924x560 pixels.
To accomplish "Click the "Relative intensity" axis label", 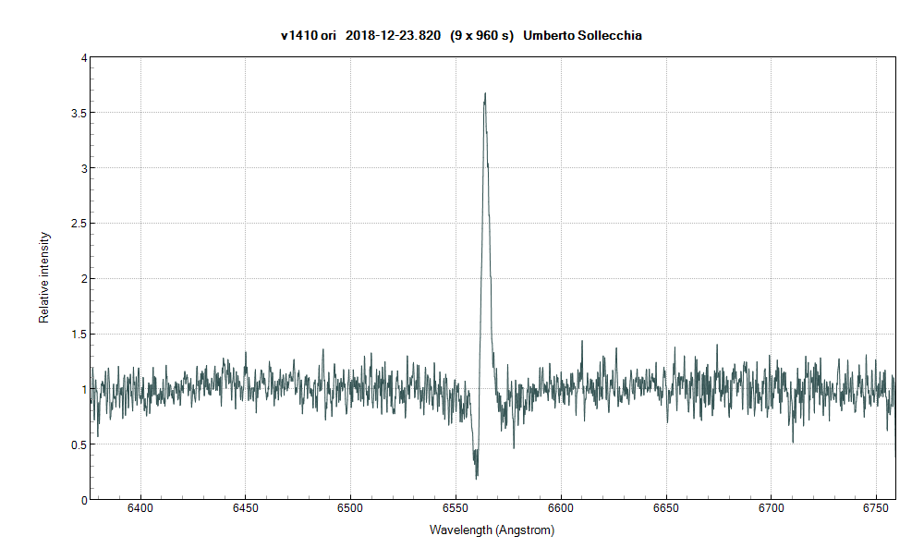I will [43, 278].
